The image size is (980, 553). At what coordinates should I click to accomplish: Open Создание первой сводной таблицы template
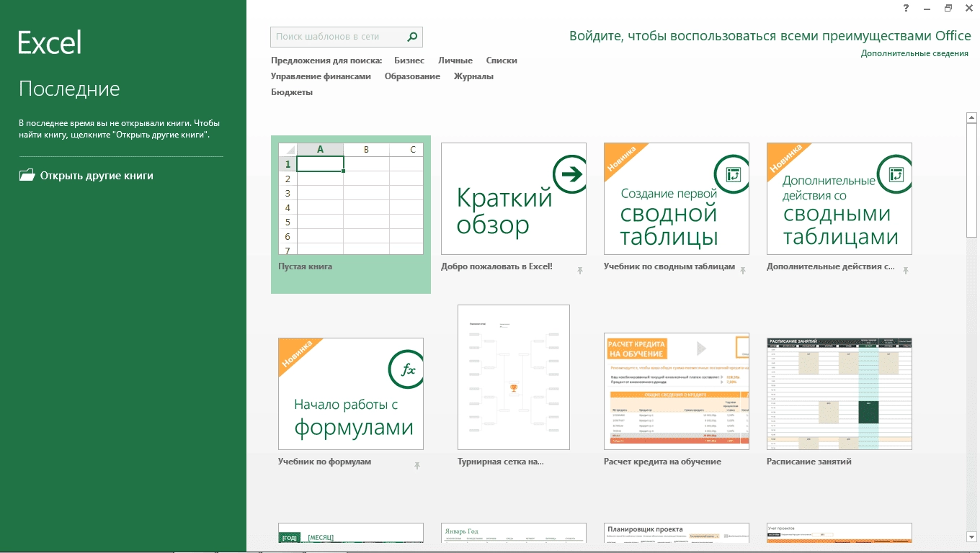[677, 199]
